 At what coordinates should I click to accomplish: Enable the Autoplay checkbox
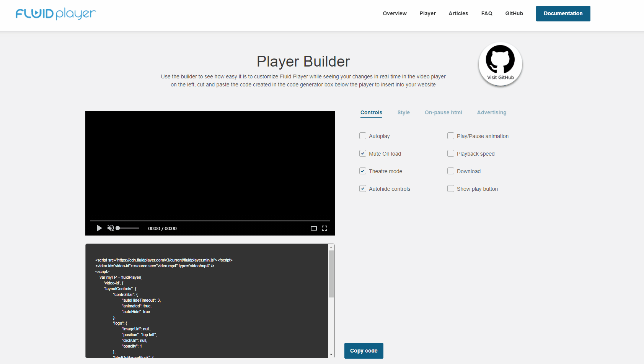coord(363,136)
